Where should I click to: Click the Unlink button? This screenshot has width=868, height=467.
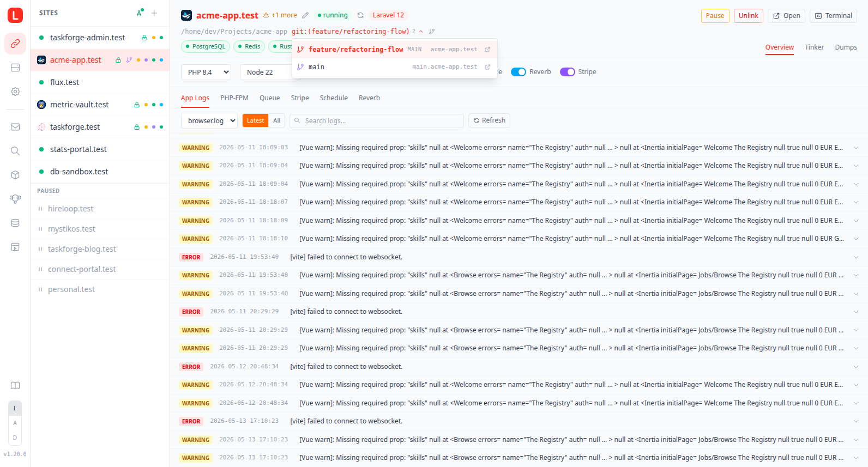[748, 16]
